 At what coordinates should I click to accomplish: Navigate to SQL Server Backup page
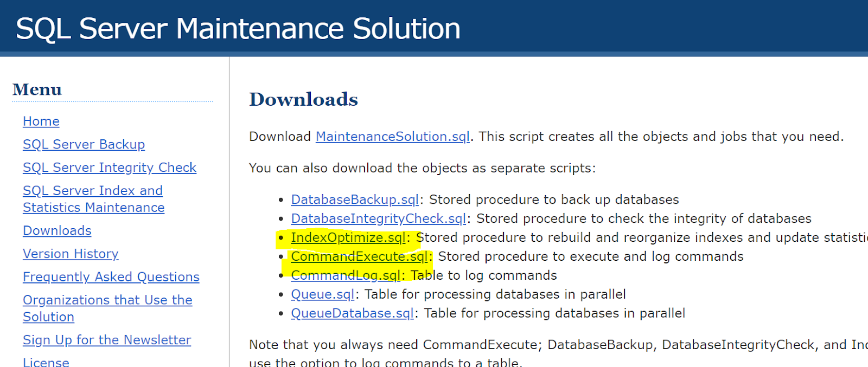pos(84,144)
